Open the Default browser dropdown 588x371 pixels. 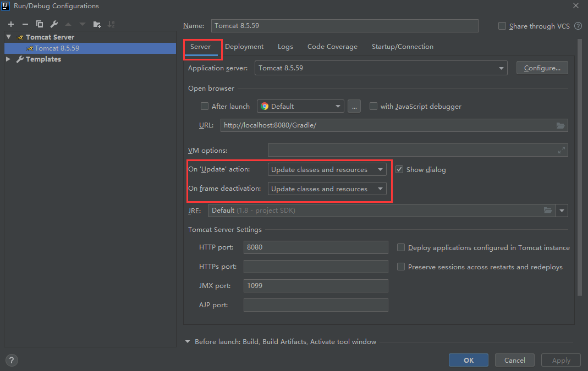(x=300, y=107)
